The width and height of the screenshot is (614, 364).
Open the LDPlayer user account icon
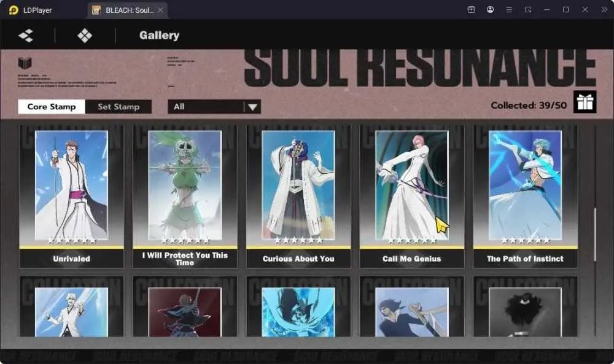coord(490,10)
